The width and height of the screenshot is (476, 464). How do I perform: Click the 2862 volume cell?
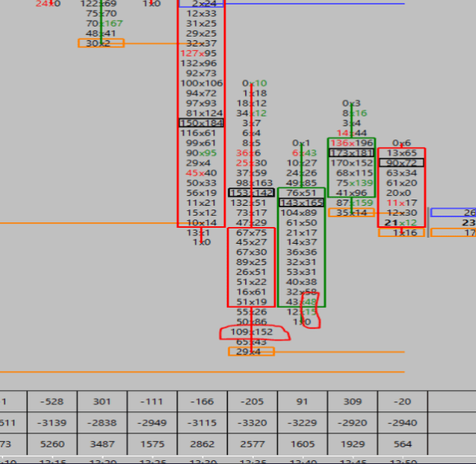tap(203, 444)
